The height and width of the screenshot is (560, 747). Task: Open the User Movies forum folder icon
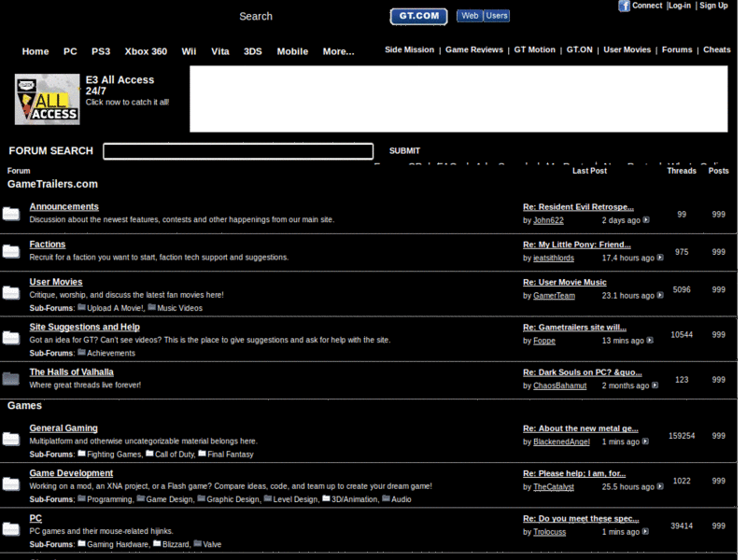(x=11, y=293)
